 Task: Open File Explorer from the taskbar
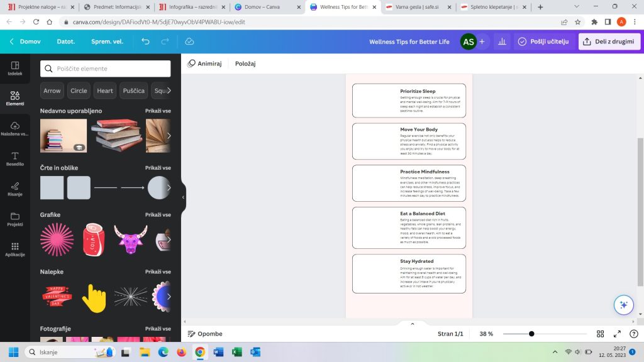tap(145, 352)
